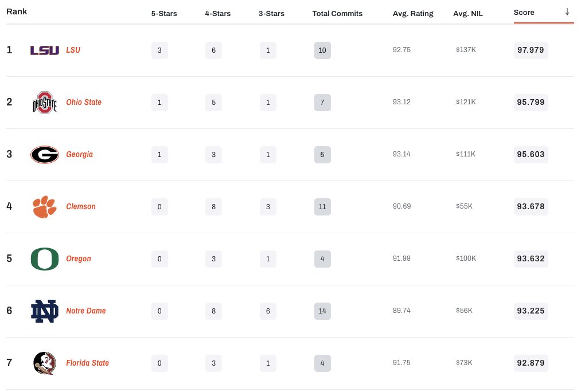Sort the table by Avg. Rating

413,13
